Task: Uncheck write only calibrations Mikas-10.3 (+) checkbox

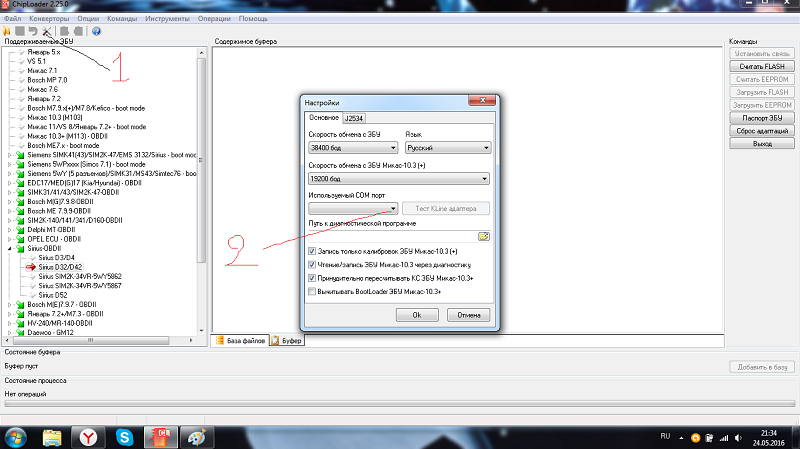Action: (313, 251)
